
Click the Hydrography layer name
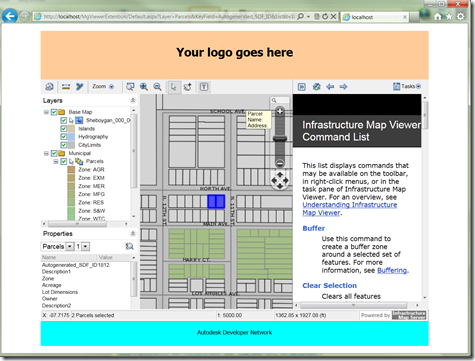pos(93,137)
